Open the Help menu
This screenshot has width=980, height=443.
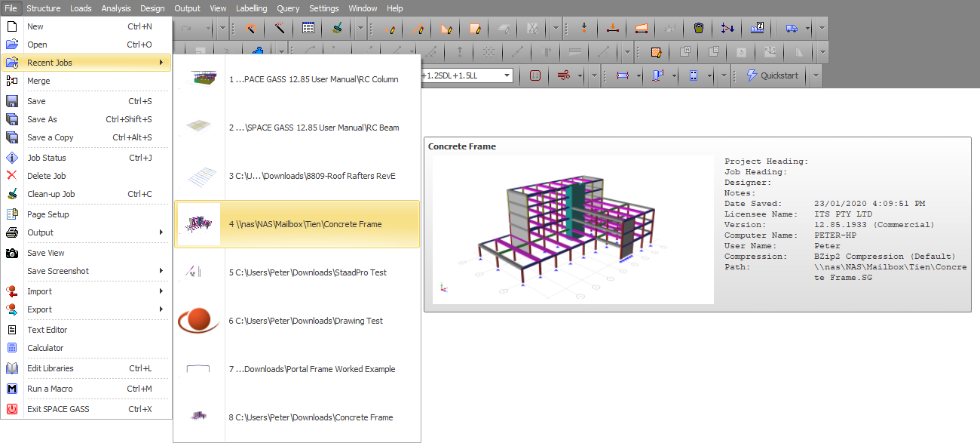(x=395, y=8)
